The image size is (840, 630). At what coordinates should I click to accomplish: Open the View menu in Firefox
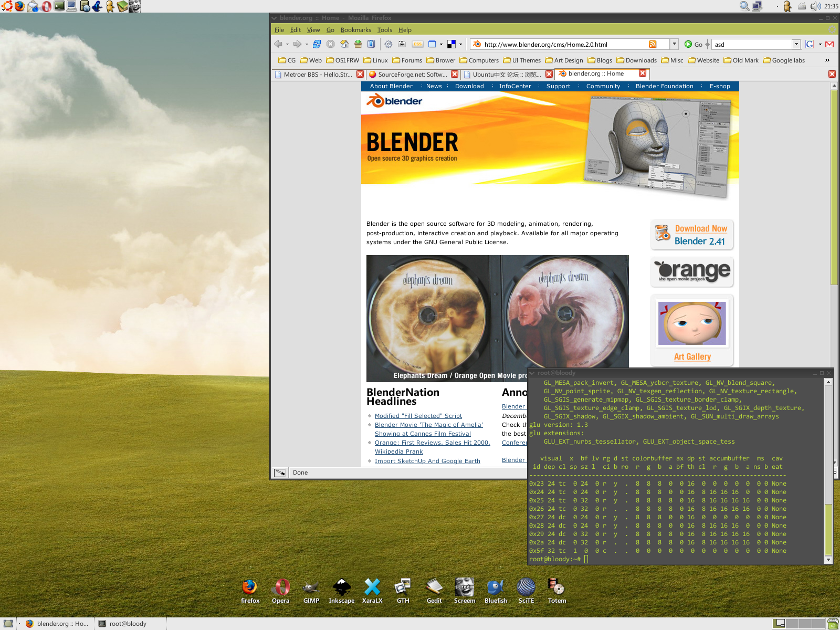313,30
